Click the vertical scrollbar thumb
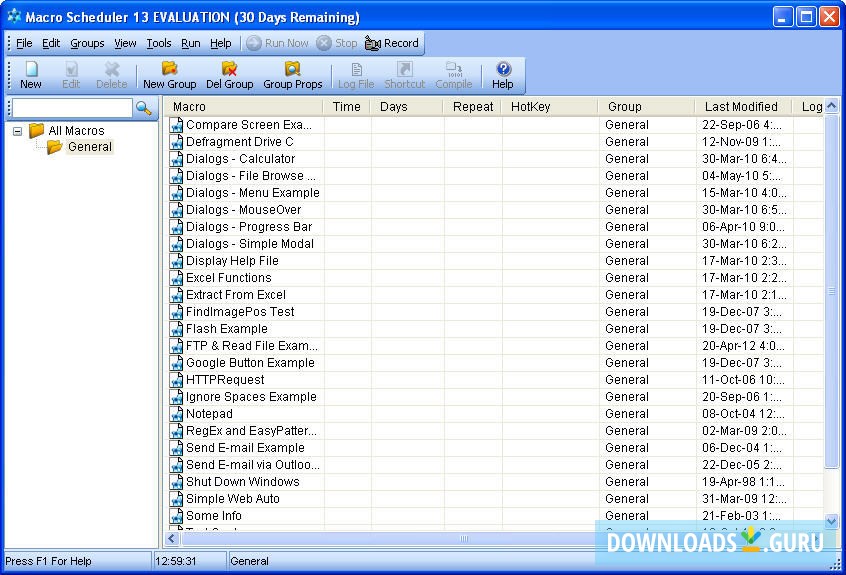This screenshot has height=575, width=846. pyautogui.click(x=831, y=291)
